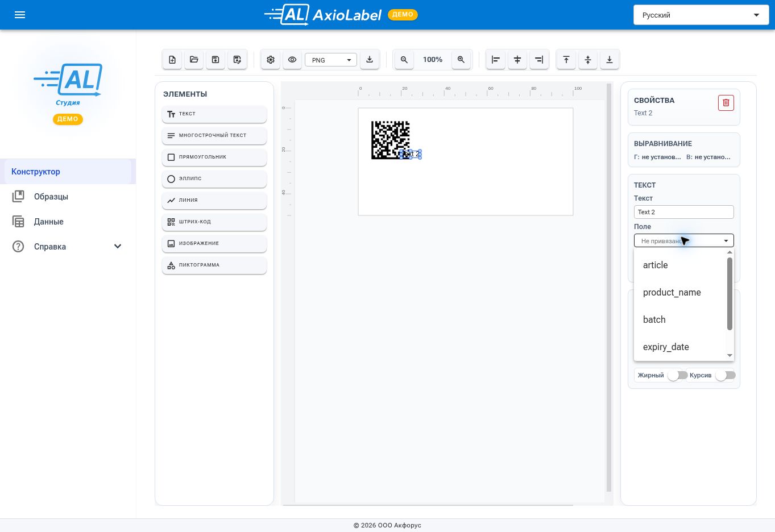Zoom in on the canvas
This screenshot has height=532, width=775.
coord(461,60)
